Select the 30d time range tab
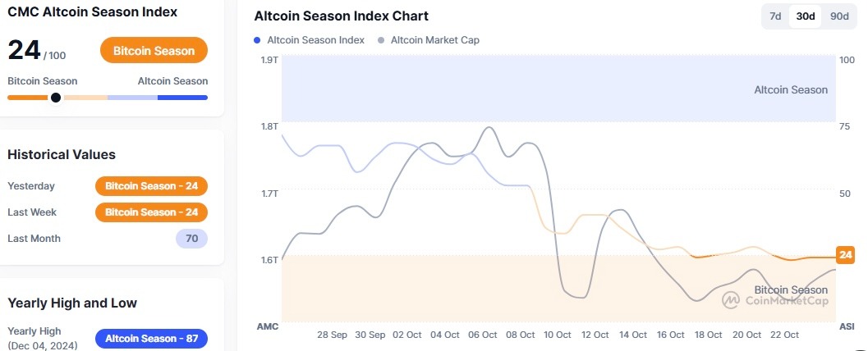 [805, 16]
